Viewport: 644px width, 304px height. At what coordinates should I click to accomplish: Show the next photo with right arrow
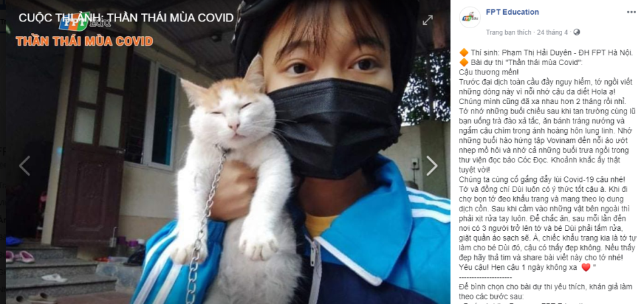coord(431,166)
